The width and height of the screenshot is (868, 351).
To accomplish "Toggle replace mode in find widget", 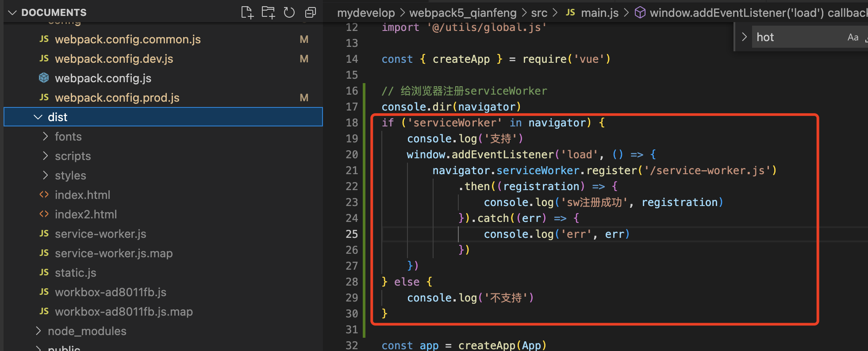I will [x=744, y=37].
